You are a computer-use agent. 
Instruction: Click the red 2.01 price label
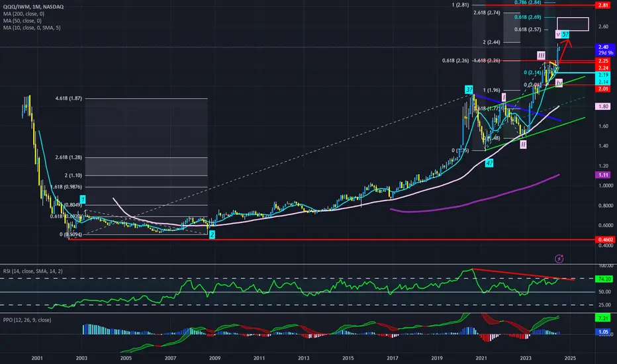click(x=603, y=89)
